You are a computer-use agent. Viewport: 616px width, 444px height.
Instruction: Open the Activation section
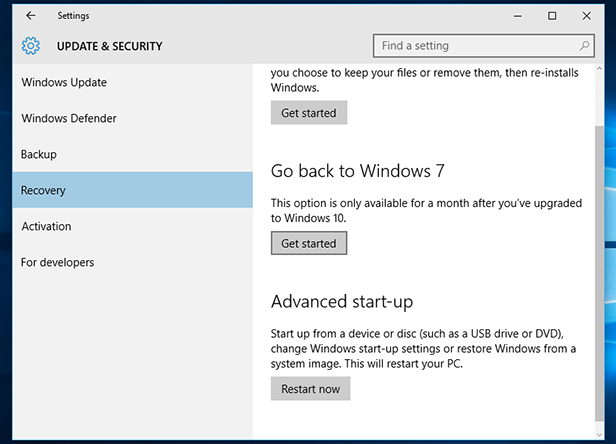point(132,226)
